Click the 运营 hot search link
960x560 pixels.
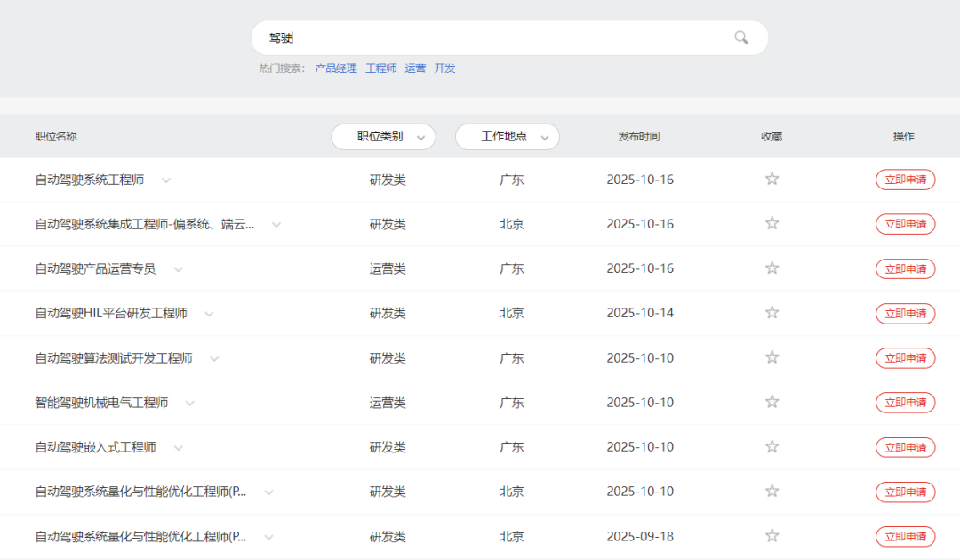pyautogui.click(x=415, y=68)
